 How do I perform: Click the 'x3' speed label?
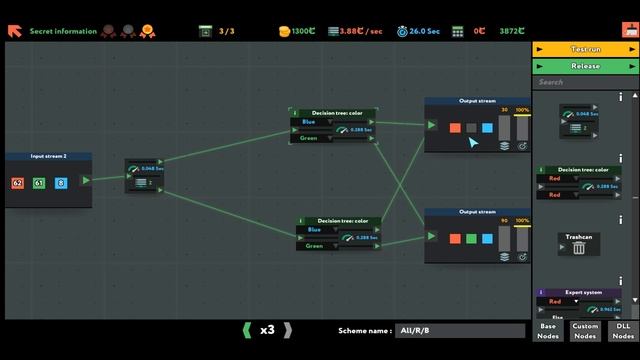click(x=267, y=330)
